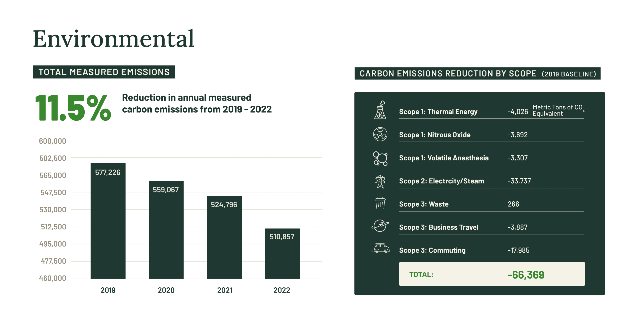Click the Scope 3: Commuting label

432,250
